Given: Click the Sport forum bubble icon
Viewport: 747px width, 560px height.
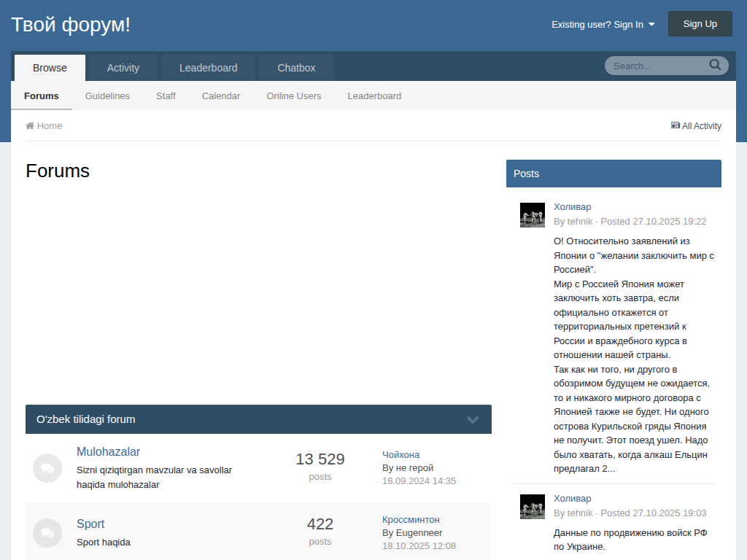Looking at the screenshot, I should point(47,533).
